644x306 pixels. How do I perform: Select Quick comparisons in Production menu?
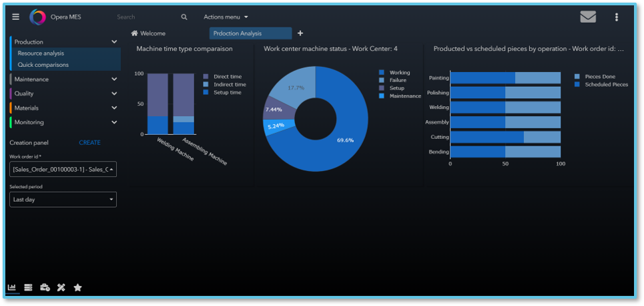[43, 65]
